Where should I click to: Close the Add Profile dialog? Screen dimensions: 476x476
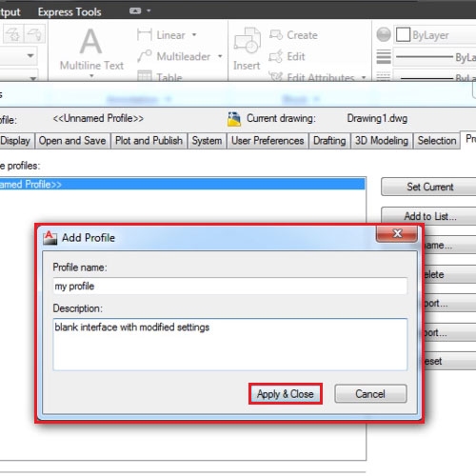(x=397, y=233)
